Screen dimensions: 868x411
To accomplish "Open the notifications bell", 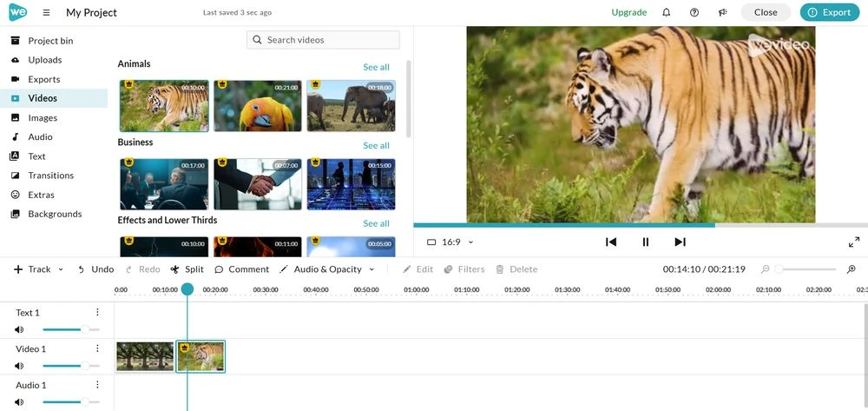I will (666, 13).
